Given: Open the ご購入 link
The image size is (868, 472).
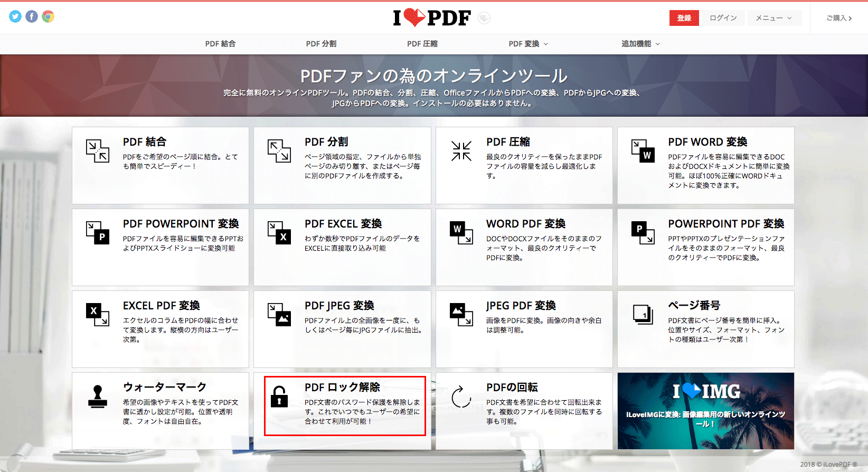Looking at the screenshot, I should coord(839,18).
